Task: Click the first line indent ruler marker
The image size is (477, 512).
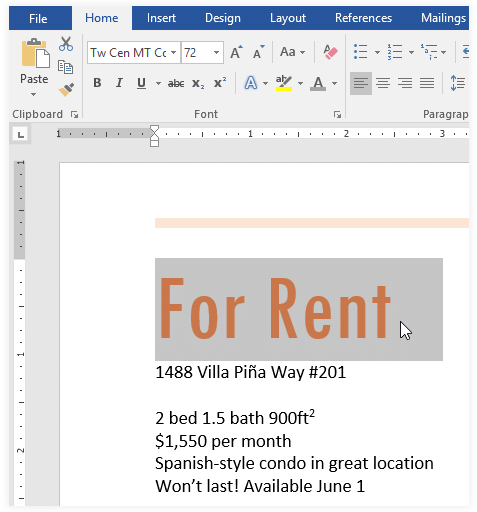Action: click(154, 129)
